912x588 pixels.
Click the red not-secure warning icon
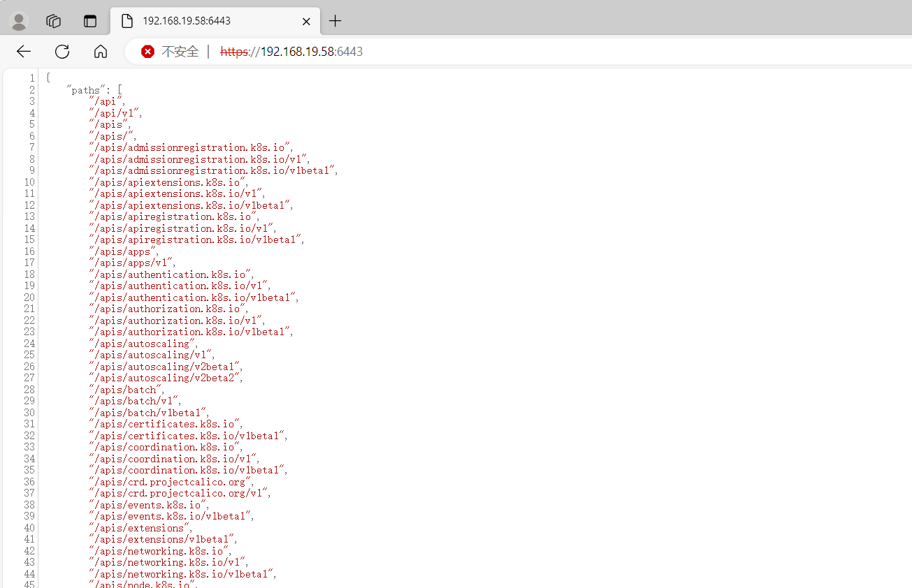(x=147, y=52)
